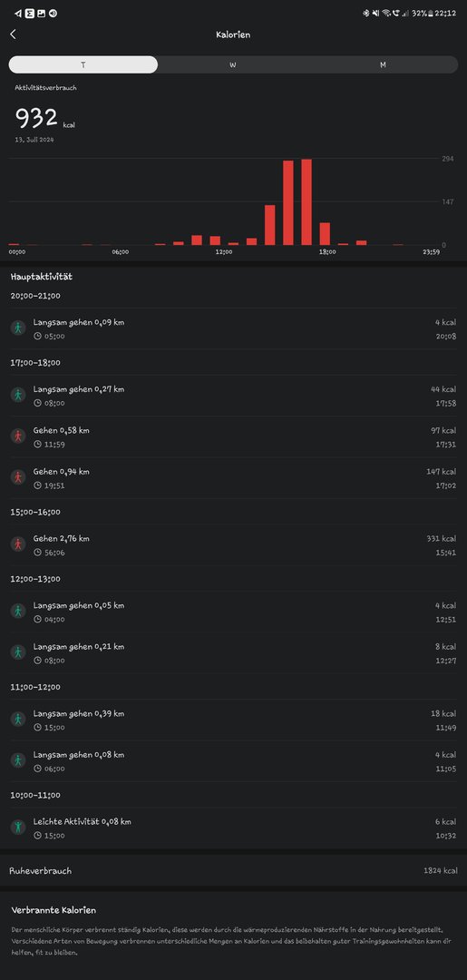Viewport: 467px width, 980px height.
Task: Tap green icon for Langsam gehen 0,39 km
Action: (18, 720)
